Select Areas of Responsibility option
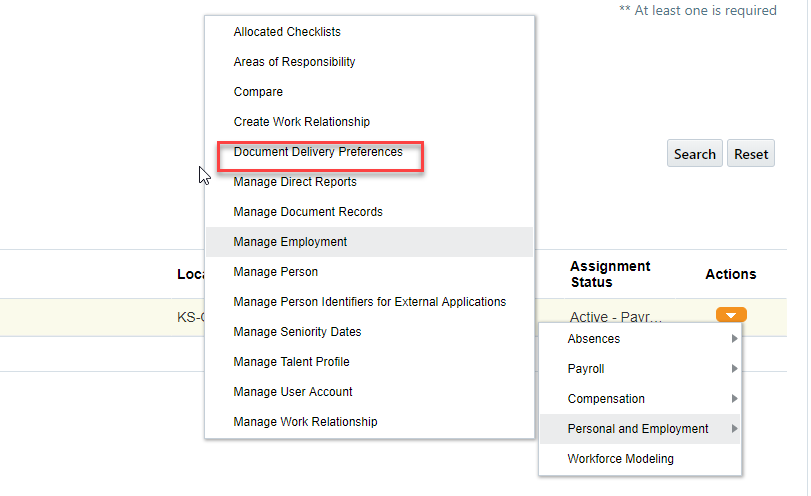Viewport: 811px width, 496px height. pos(294,62)
